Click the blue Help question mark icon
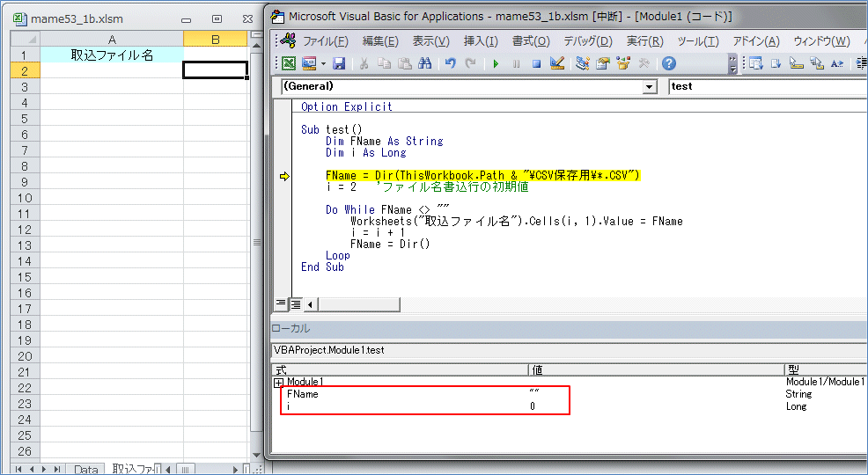 click(x=669, y=63)
